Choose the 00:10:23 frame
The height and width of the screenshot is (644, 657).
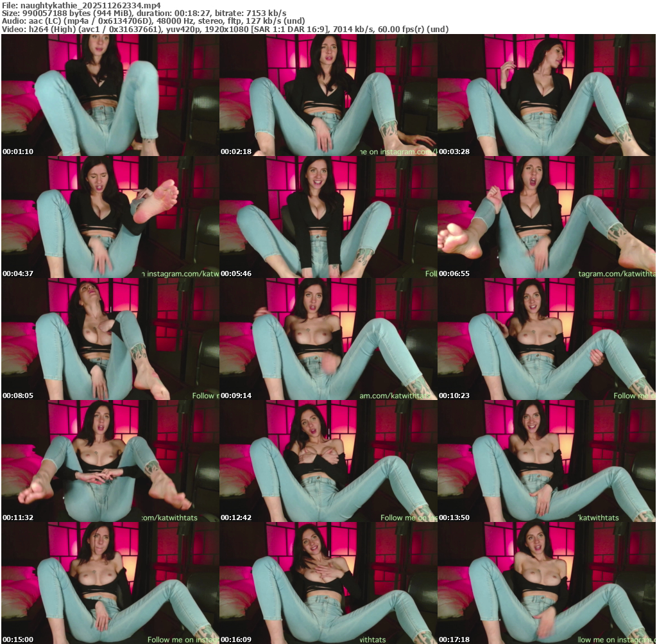(x=547, y=339)
